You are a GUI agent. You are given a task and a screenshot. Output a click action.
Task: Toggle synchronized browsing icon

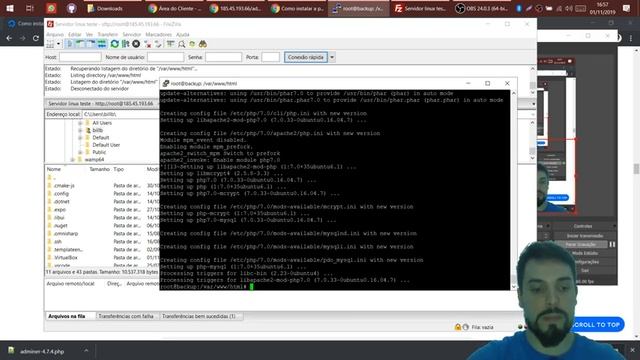point(192,44)
